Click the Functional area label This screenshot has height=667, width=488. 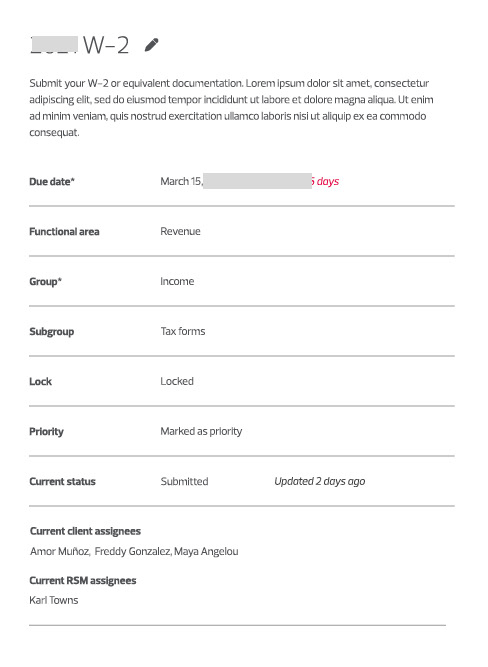pos(64,232)
